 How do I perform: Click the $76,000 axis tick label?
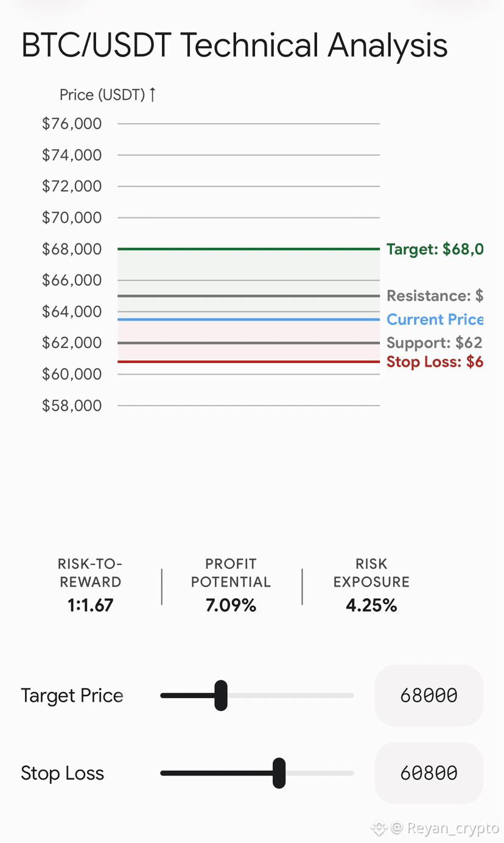tap(72, 124)
